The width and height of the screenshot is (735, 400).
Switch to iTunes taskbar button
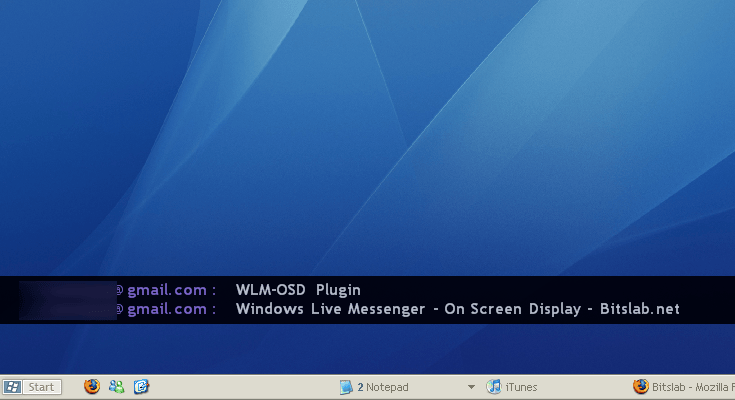512,387
